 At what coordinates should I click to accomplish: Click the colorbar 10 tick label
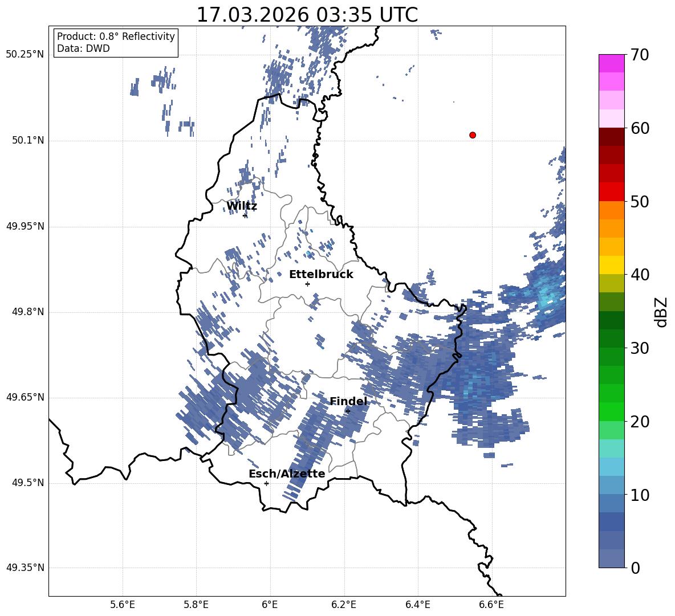[x=640, y=495]
